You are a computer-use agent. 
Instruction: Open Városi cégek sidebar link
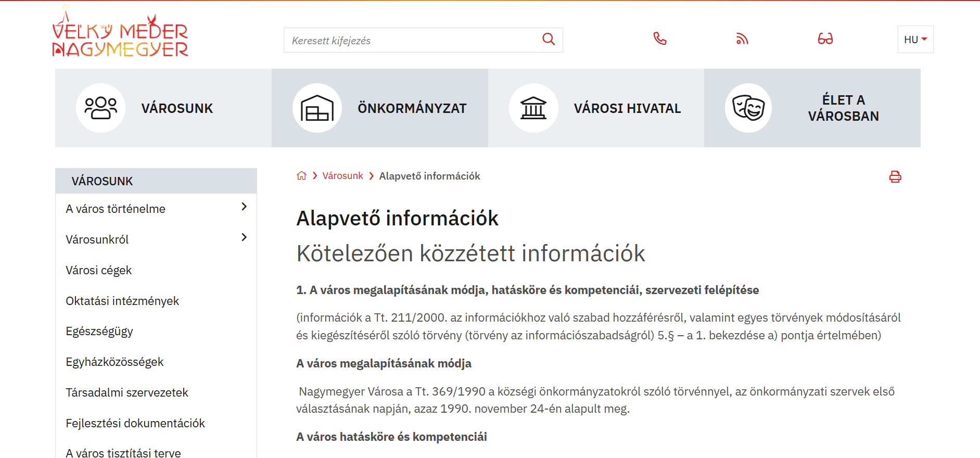pos(98,270)
